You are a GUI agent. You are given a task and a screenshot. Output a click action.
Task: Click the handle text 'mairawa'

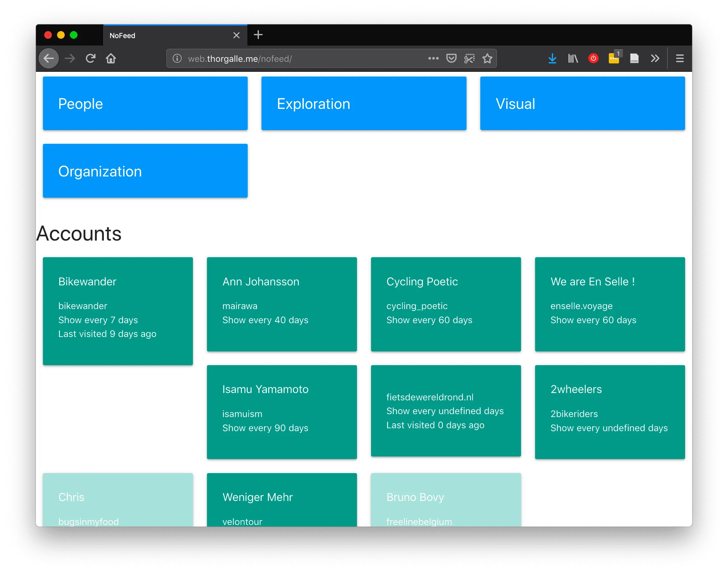coord(240,306)
